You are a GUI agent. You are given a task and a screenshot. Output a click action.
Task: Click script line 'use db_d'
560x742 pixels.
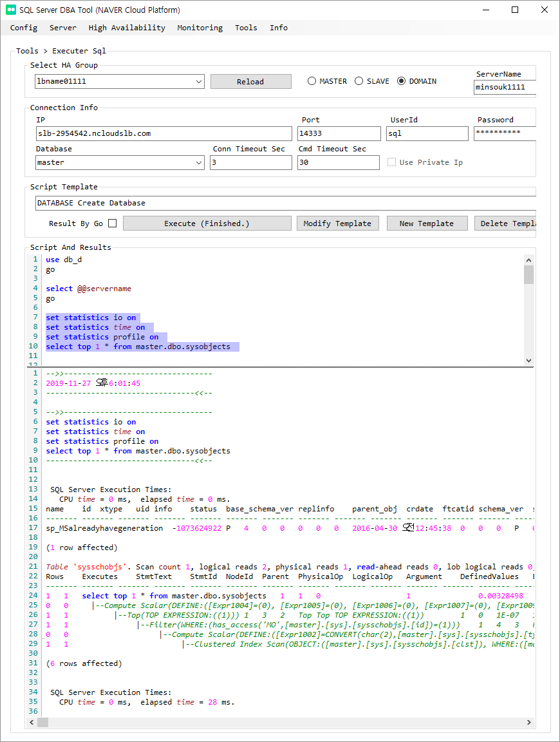64,260
